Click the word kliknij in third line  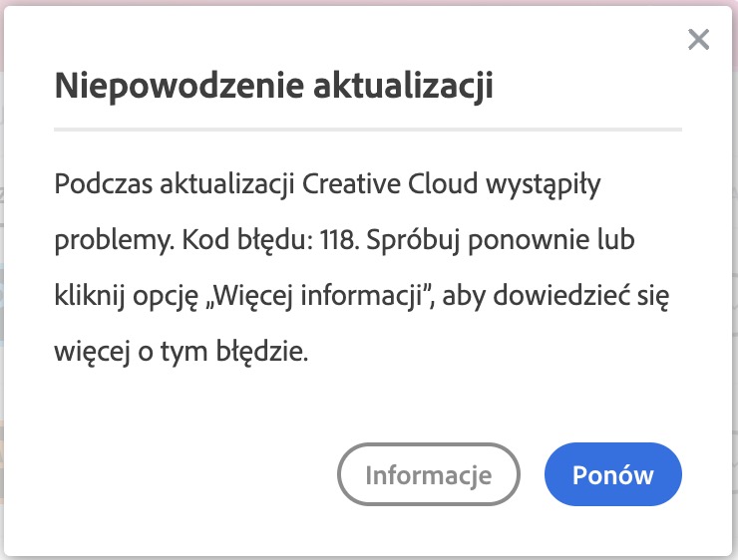(x=90, y=296)
